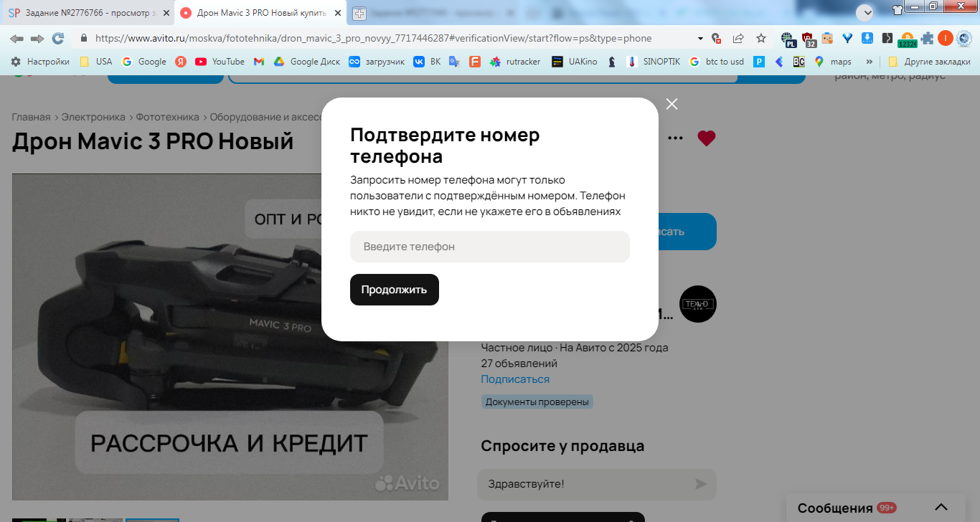This screenshot has width=980, height=522.
Task: Click the "Введите телефон" phone input field
Action: (490, 247)
